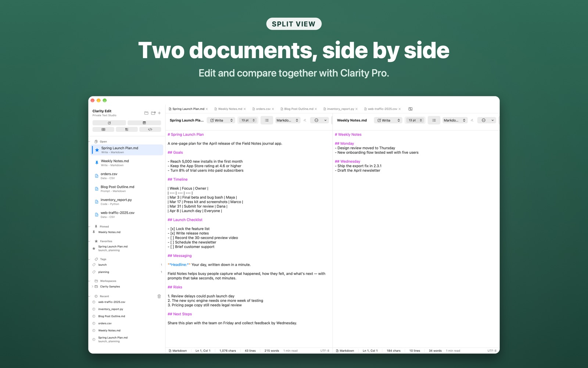Click the add workspace folder icon
This screenshot has width=588, height=368.
coord(153,113)
